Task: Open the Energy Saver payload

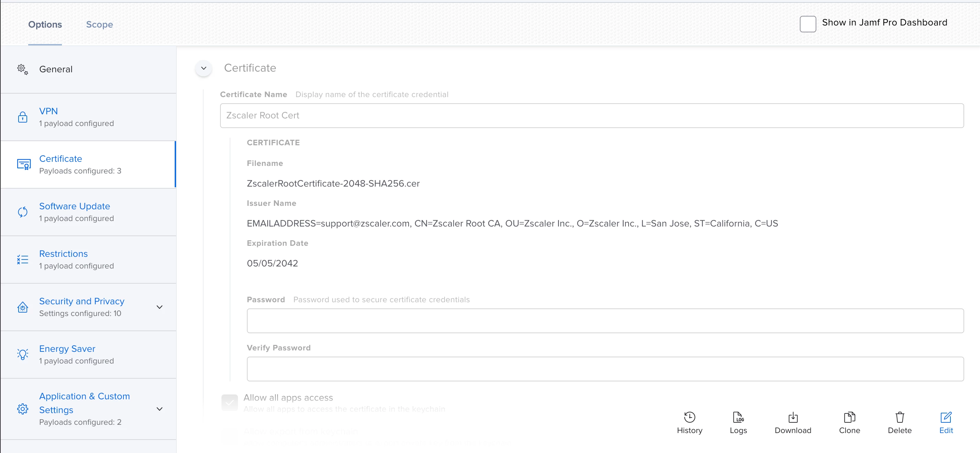Action: point(88,354)
